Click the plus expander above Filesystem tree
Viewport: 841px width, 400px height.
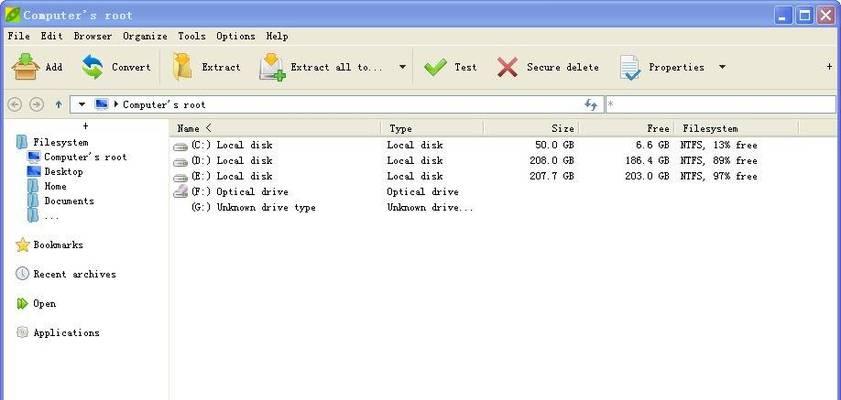click(85, 126)
